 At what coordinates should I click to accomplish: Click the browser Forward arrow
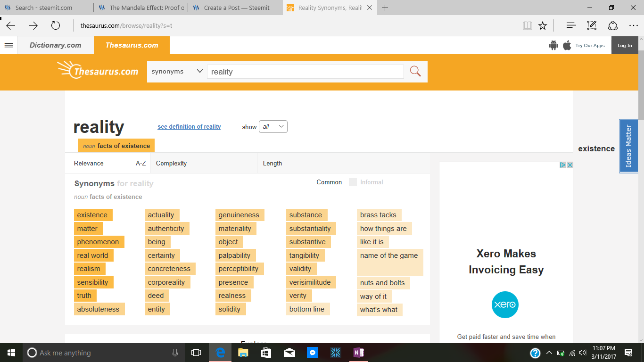coord(33,25)
